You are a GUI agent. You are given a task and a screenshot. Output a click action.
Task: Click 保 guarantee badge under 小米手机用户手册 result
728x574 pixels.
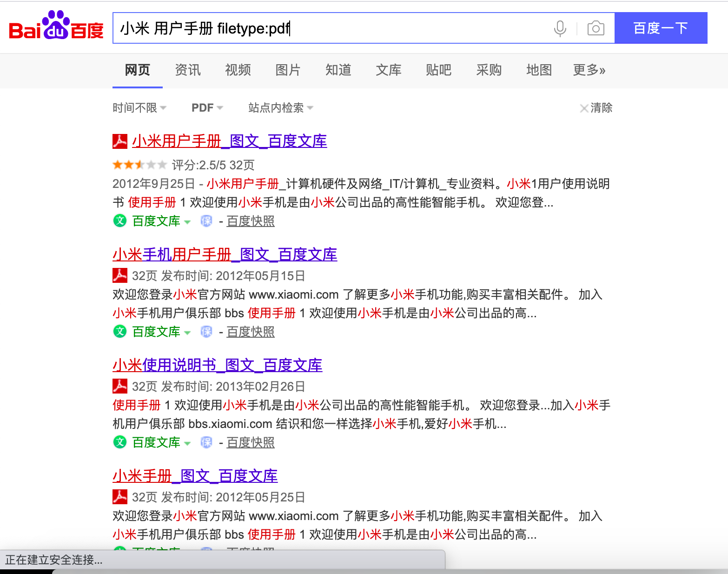[x=206, y=331]
